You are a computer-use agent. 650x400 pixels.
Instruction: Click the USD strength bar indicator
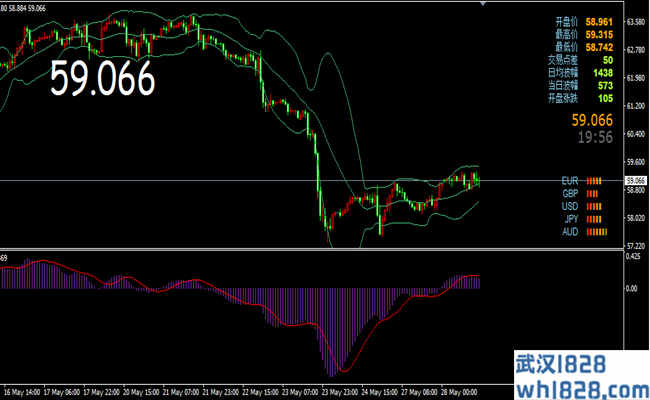592,206
